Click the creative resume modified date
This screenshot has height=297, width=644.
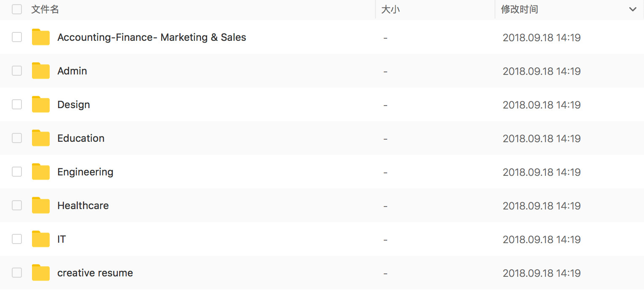coord(542,273)
